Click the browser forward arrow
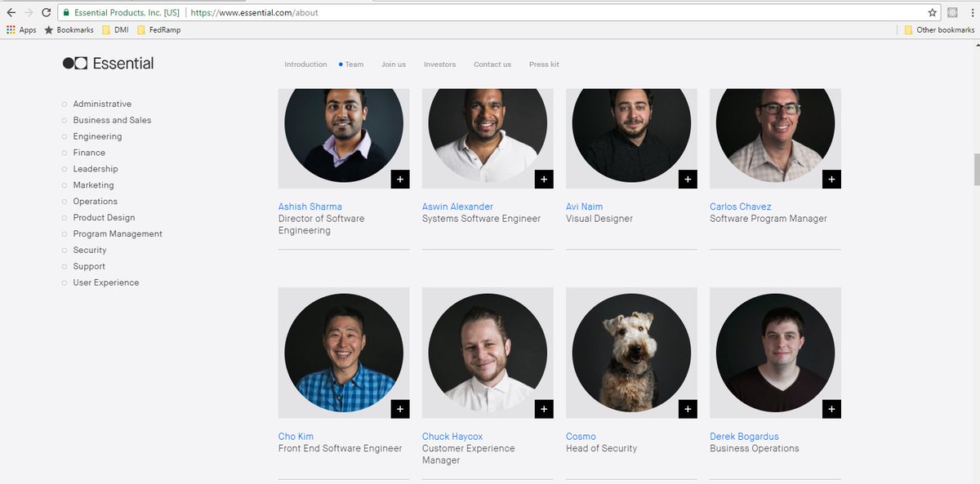 (29, 13)
